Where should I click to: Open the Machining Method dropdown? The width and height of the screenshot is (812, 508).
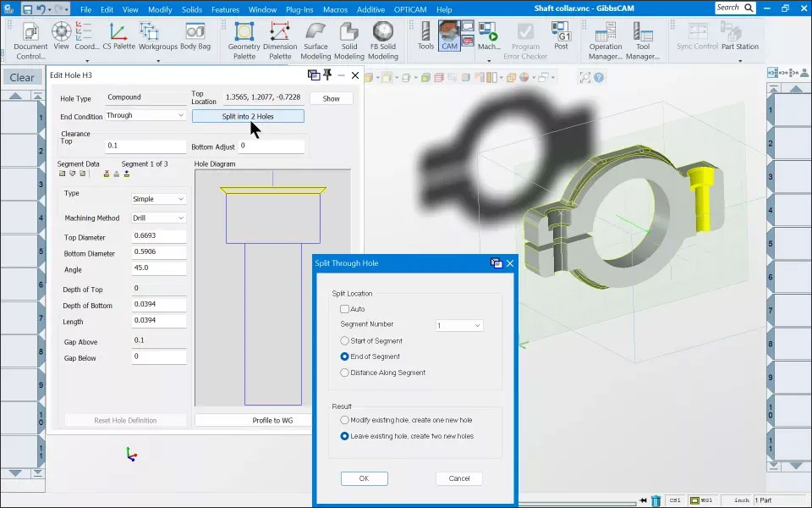[x=158, y=218]
